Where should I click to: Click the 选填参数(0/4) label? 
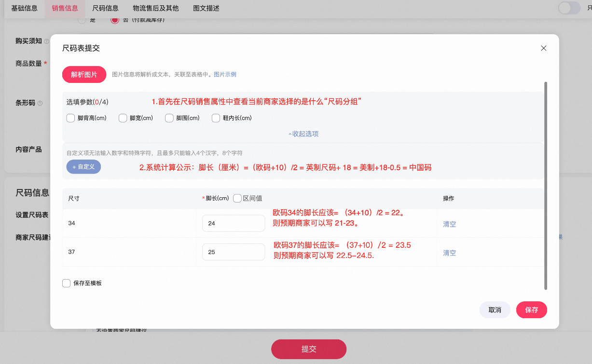[87, 102]
